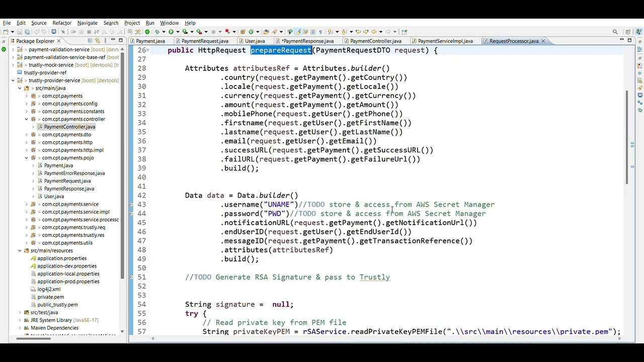Click the Save icon in toolbar

pyautogui.click(x=19, y=32)
